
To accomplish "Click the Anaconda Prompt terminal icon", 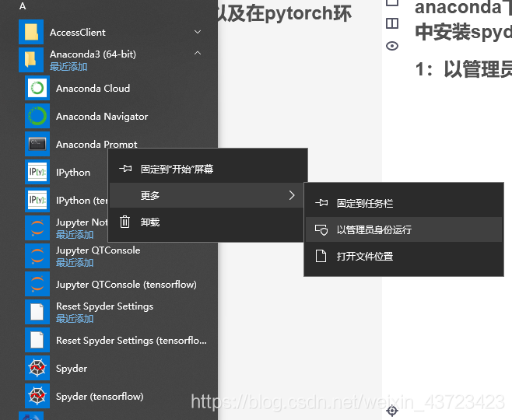I will pyautogui.click(x=37, y=144).
